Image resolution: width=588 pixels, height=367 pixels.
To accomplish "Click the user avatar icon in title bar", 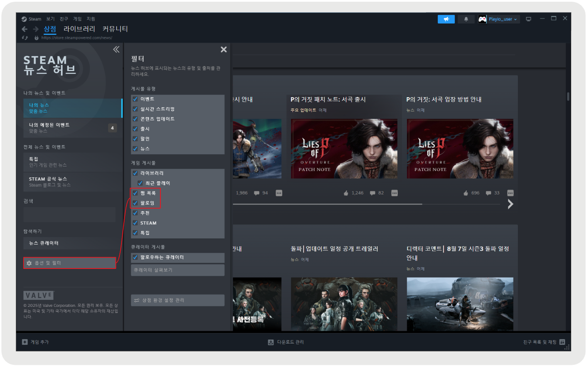I will [x=482, y=19].
